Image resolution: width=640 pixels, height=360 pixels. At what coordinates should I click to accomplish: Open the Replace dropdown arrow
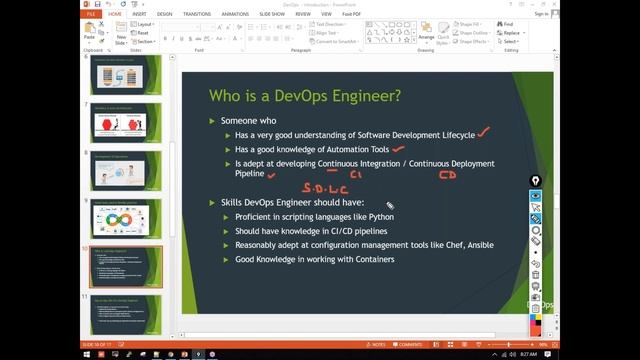click(524, 33)
